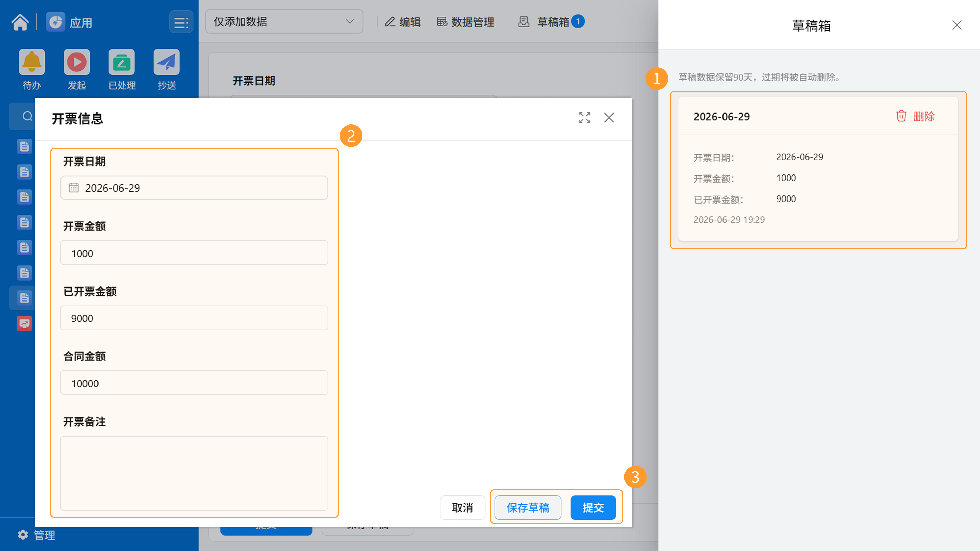Click the 草稿箱 badge showing 1

[x=578, y=21]
